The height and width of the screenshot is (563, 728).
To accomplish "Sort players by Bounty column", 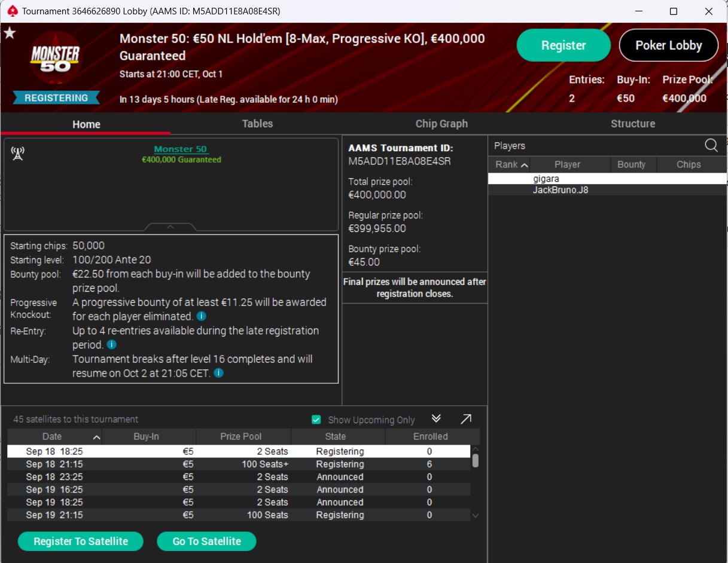I will click(632, 164).
